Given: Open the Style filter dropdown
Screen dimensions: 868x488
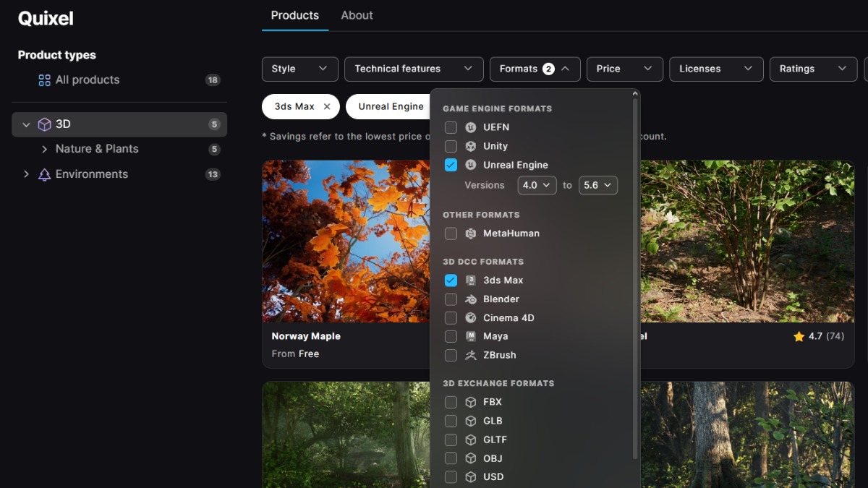Looking at the screenshot, I should coord(300,69).
